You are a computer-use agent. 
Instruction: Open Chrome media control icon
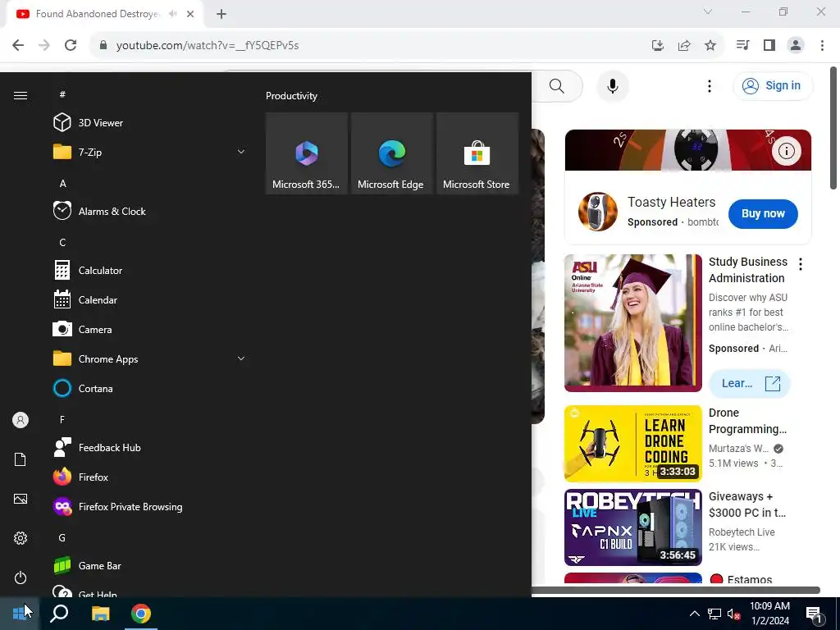coord(742,45)
